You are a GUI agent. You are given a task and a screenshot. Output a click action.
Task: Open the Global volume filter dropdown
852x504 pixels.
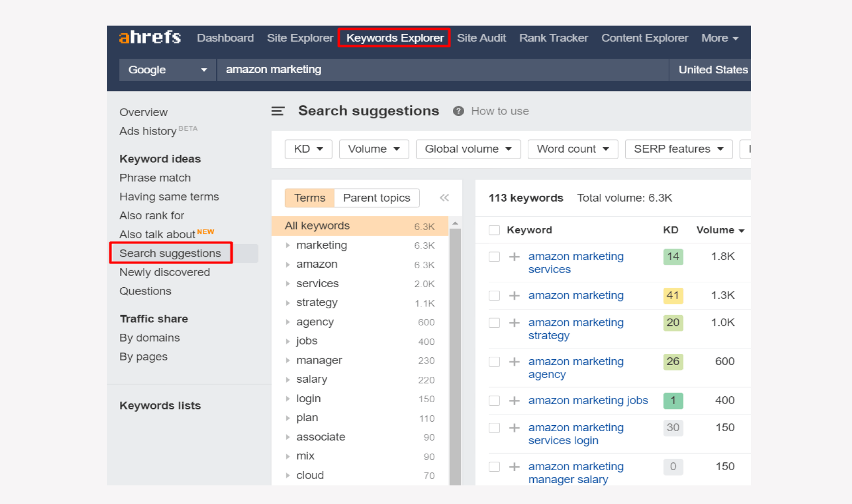pos(468,149)
